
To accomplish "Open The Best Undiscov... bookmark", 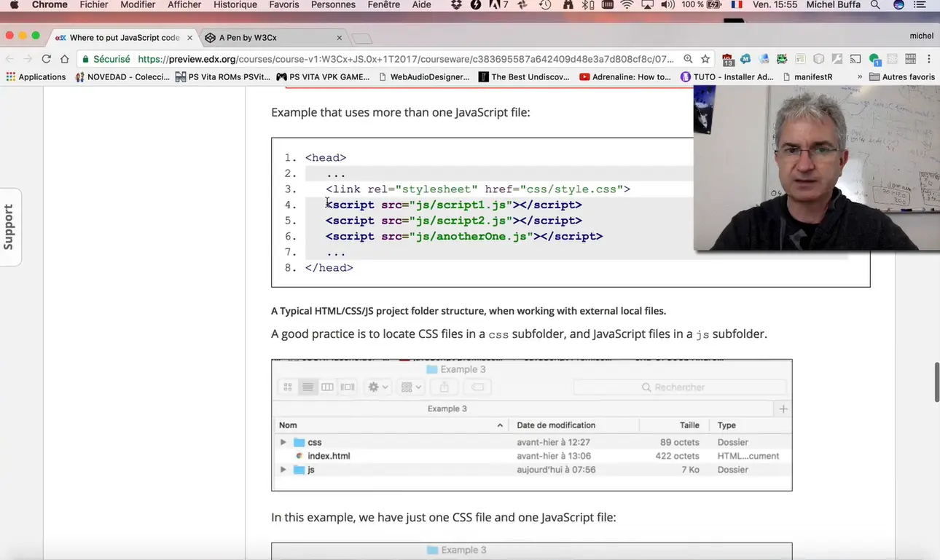I will click(x=525, y=76).
